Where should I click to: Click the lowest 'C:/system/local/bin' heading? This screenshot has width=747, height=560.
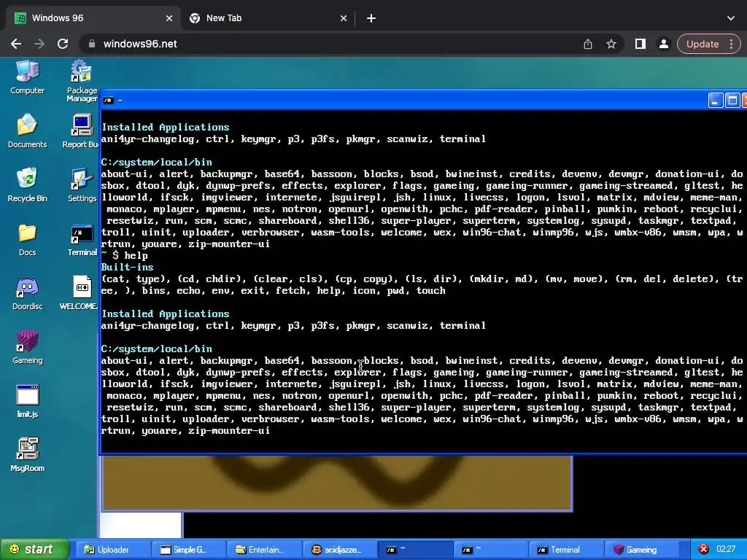click(156, 349)
